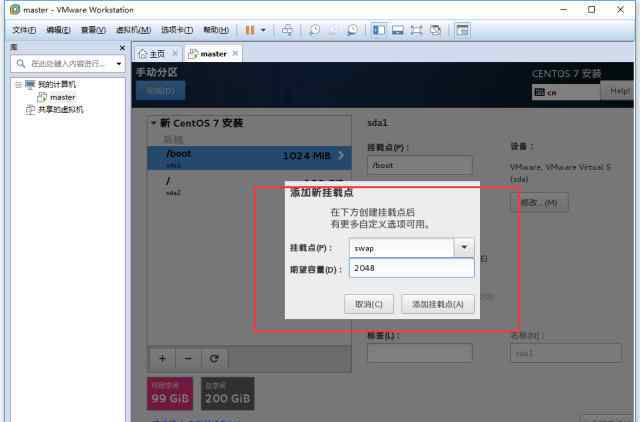Close the library panel
This screenshot has height=422, width=640.
coord(122,48)
